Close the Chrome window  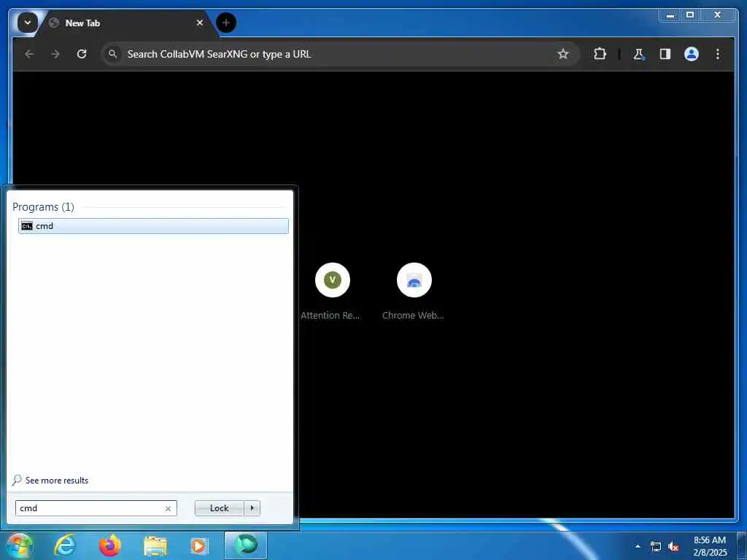[x=717, y=15]
